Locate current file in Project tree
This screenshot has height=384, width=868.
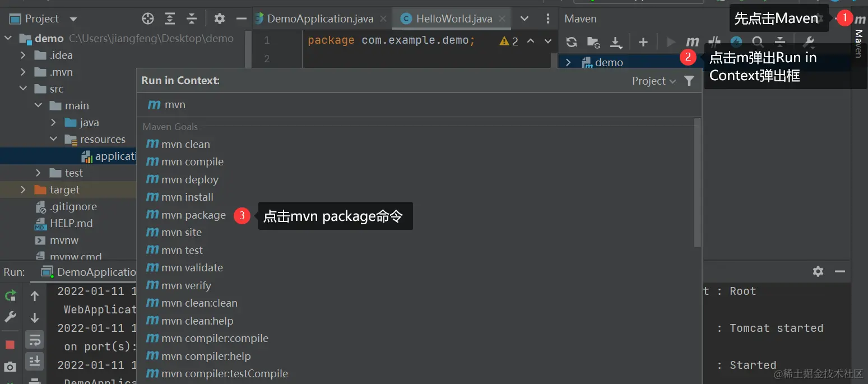pos(148,18)
